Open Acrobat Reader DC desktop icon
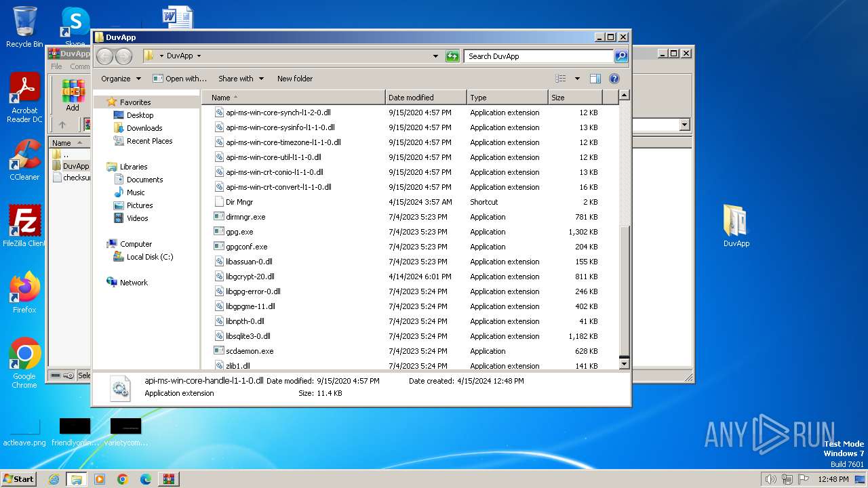This screenshot has height=488, width=868. [24, 98]
